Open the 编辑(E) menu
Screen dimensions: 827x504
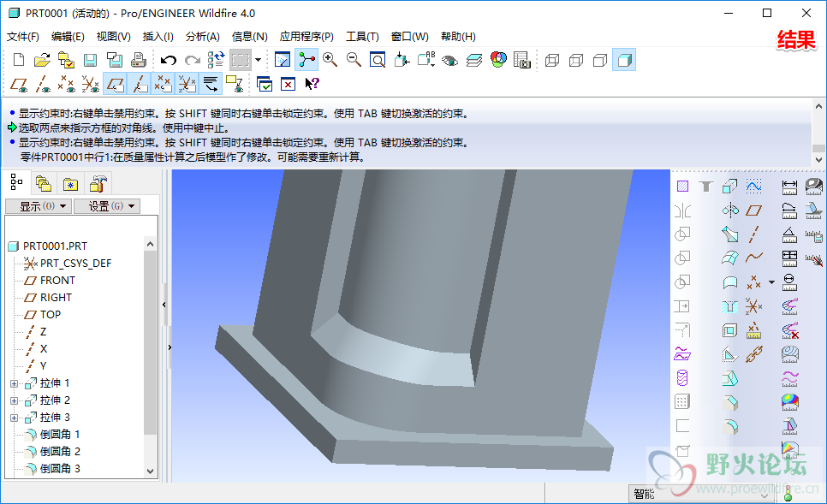[x=68, y=37]
